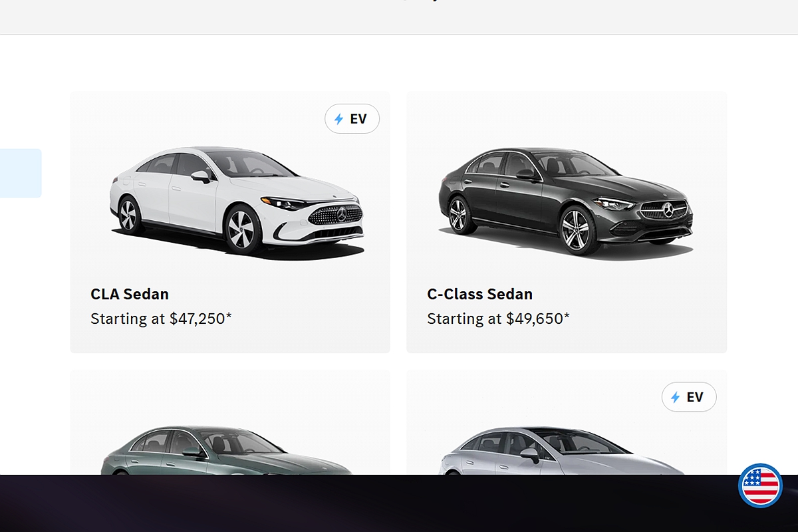Open the US flag country selector

click(x=760, y=485)
